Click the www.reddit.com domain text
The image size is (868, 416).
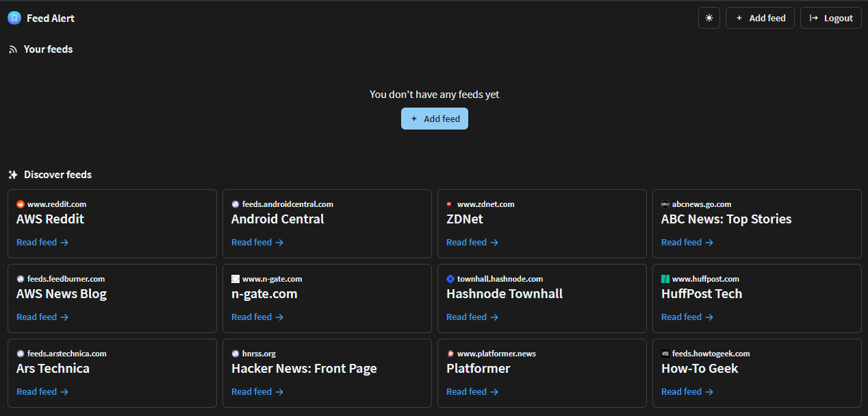point(57,204)
